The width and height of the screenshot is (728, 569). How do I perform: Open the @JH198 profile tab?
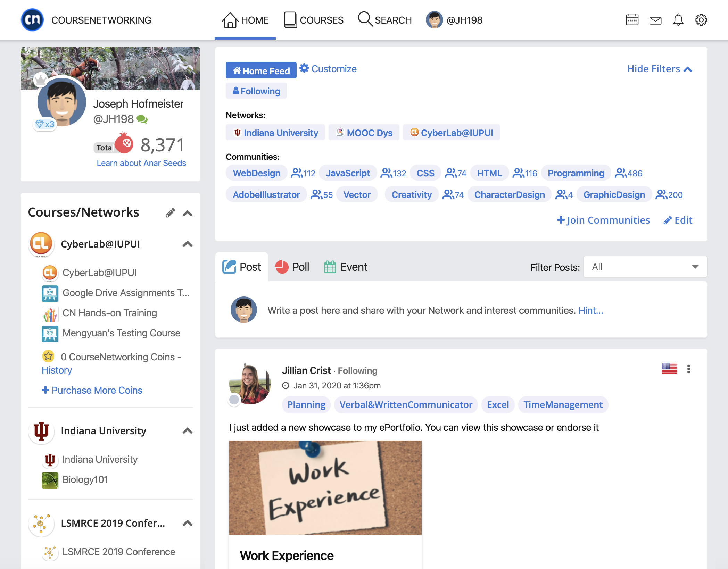[x=454, y=20]
